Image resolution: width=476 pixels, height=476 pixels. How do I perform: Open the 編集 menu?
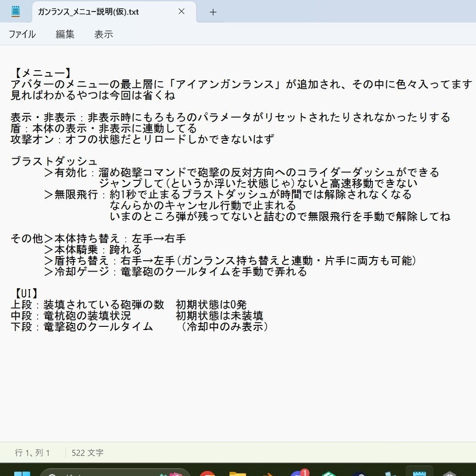[x=65, y=34]
